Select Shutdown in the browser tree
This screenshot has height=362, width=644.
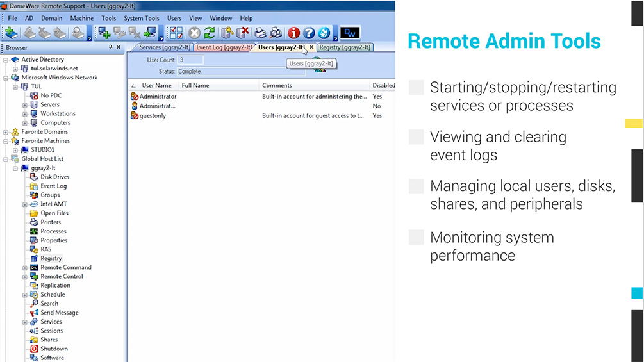[x=54, y=349]
